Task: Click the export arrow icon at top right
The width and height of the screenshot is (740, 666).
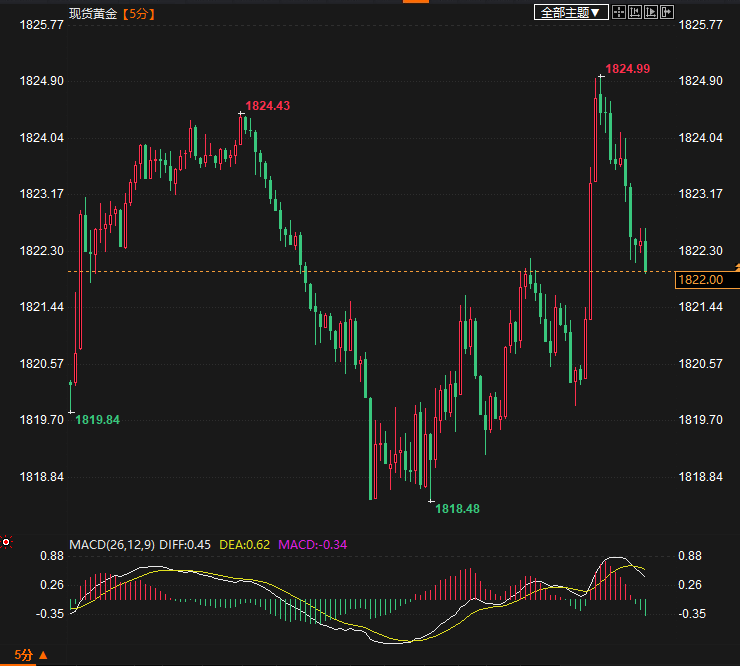Action: (x=668, y=13)
